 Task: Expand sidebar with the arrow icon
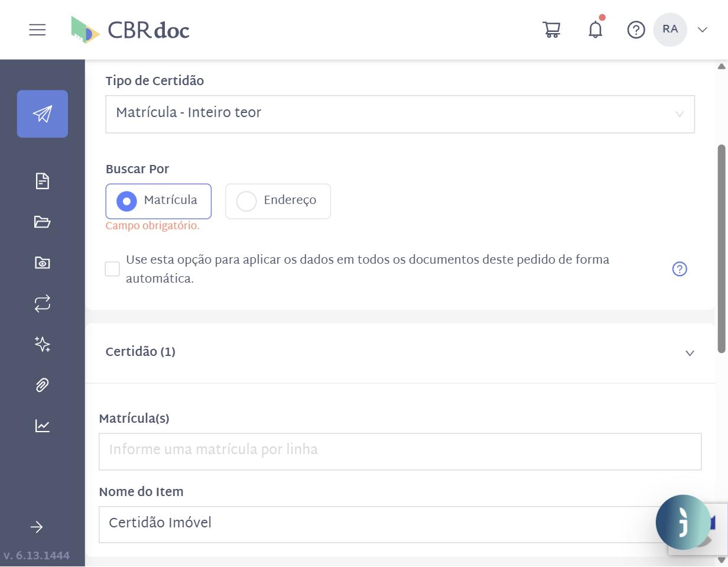click(x=37, y=527)
